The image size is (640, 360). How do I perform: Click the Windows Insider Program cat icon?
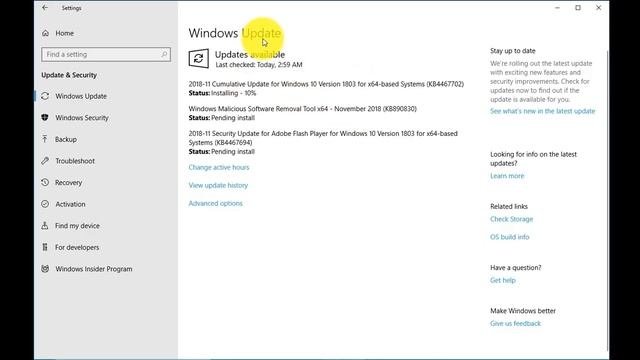tap(45, 269)
